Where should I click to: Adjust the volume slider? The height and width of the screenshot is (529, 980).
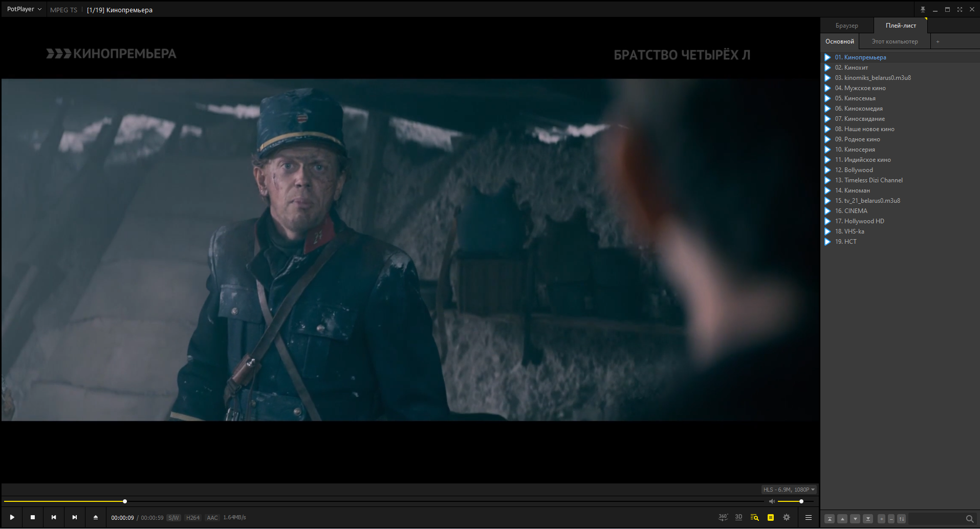(795, 501)
